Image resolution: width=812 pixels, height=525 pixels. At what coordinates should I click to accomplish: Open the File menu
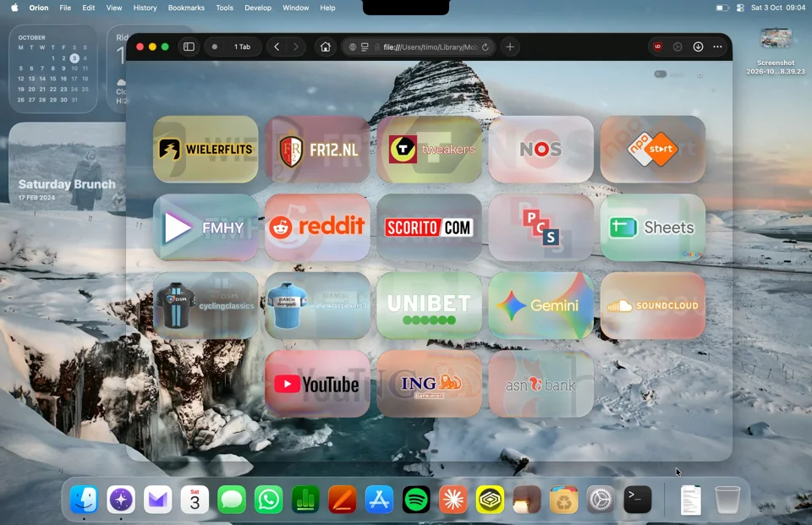pos(65,8)
